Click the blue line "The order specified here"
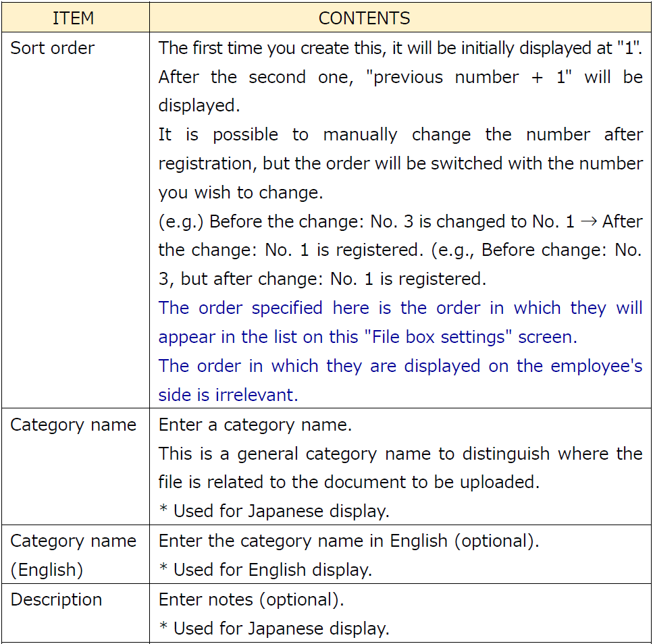The height and width of the screenshot is (644, 653). [x=400, y=308]
